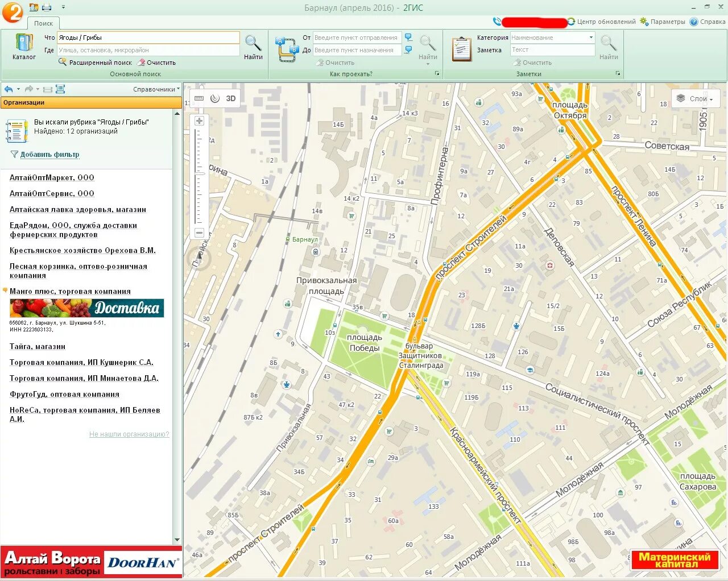Expand the quick access toolbar customize arrow
728x581 pixels.
tap(63, 7)
